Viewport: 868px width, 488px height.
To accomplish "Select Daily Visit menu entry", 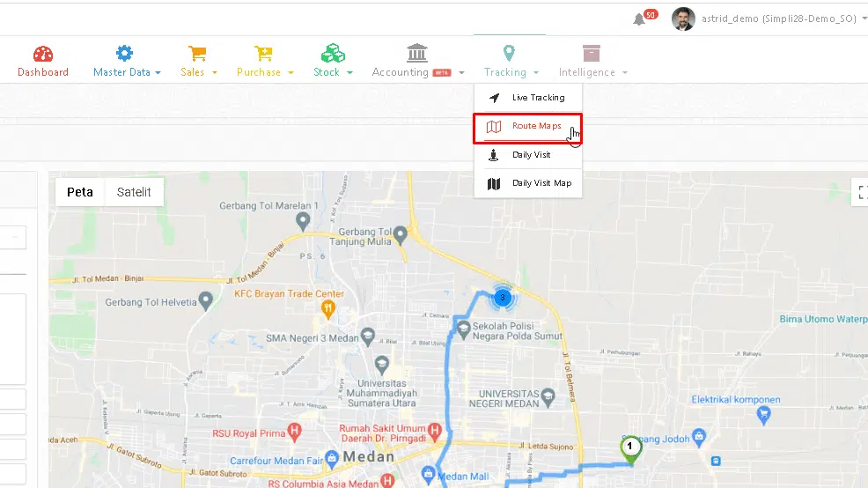I will [528, 155].
